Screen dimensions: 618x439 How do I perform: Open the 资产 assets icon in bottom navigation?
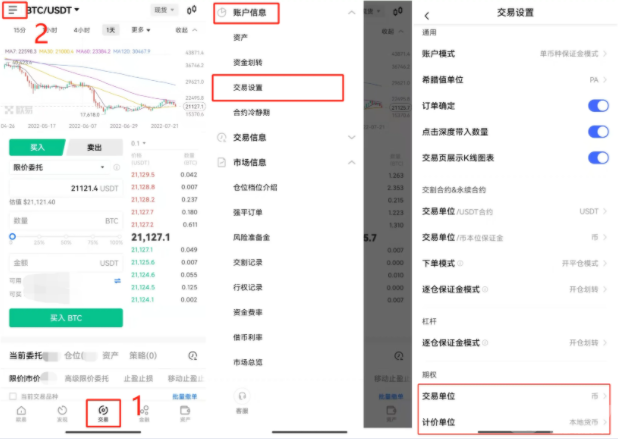tap(185, 412)
